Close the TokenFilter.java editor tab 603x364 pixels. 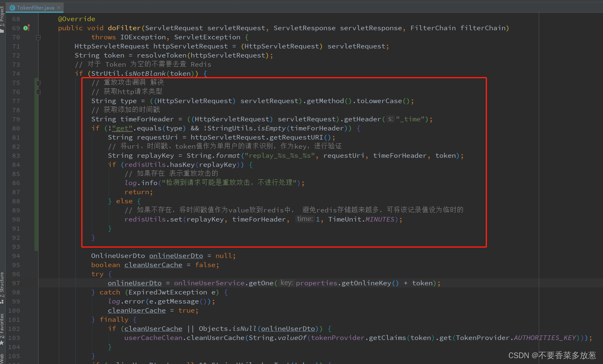(x=59, y=7)
